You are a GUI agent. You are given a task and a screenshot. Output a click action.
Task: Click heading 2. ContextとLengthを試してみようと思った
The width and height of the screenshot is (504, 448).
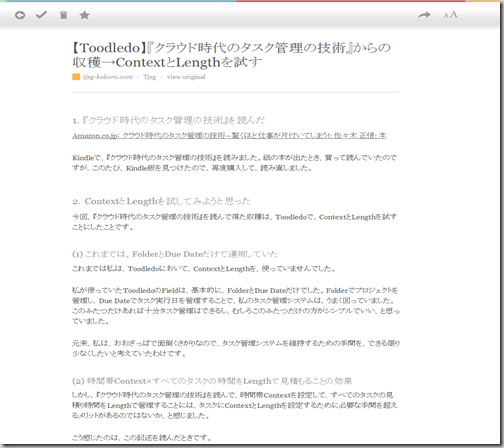click(x=161, y=201)
